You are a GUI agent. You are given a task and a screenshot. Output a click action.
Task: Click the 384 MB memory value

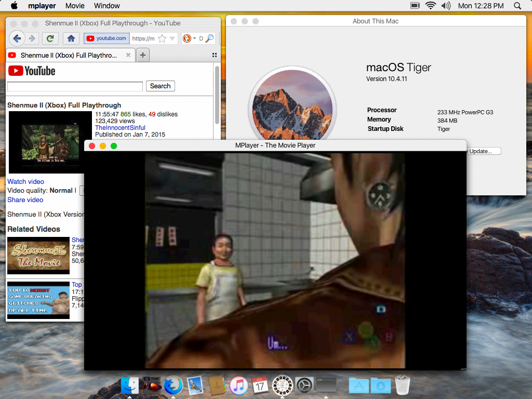[447, 121]
